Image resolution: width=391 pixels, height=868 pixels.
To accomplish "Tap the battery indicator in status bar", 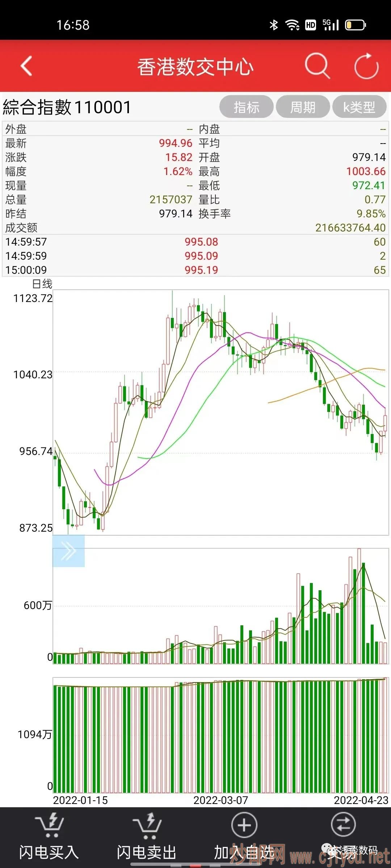I will [x=355, y=25].
